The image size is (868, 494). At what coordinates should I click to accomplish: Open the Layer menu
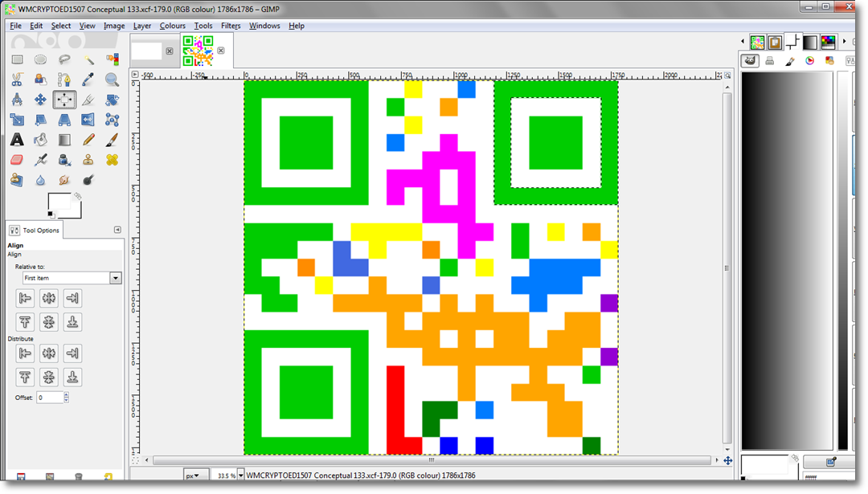(142, 26)
